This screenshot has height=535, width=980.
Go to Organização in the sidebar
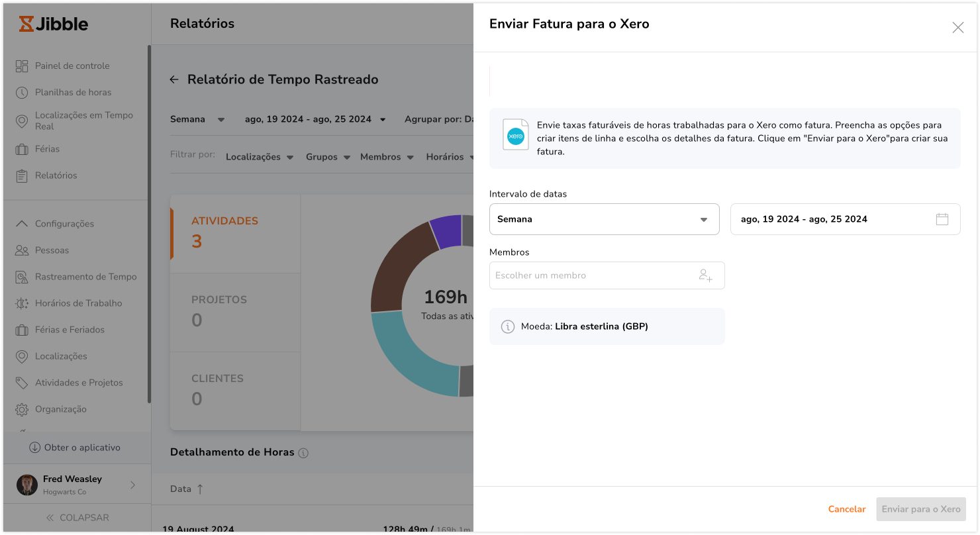(x=61, y=409)
